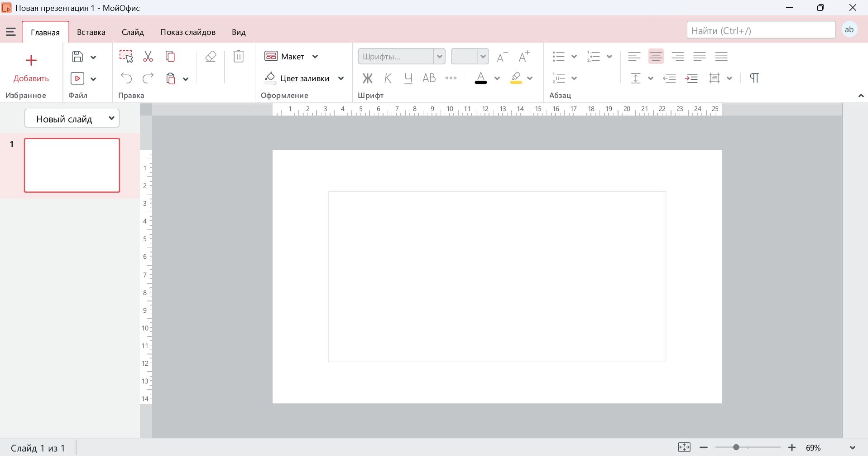The height and width of the screenshot is (456, 868).
Task: Toggle italic К formatting
Action: coord(388,78)
